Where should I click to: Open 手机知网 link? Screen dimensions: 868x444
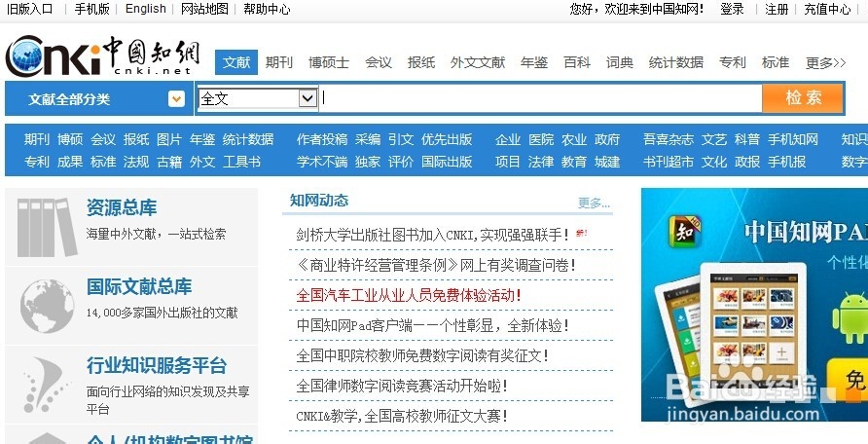point(793,139)
